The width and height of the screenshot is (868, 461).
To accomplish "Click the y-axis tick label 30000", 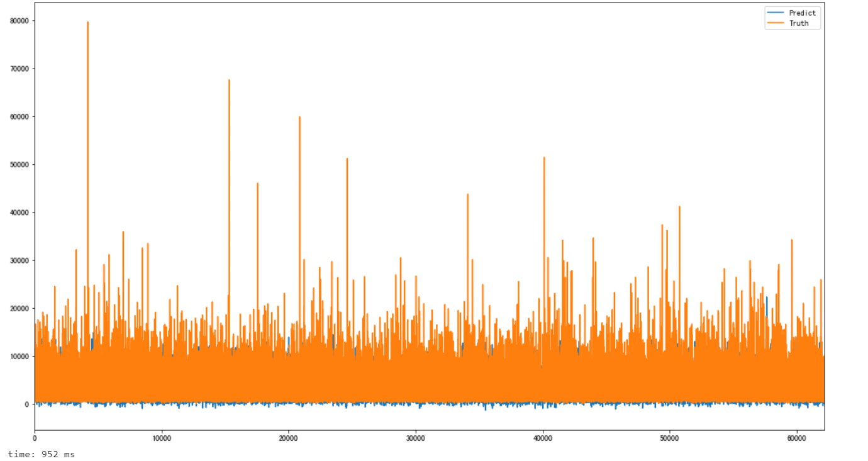I will click(19, 260).
